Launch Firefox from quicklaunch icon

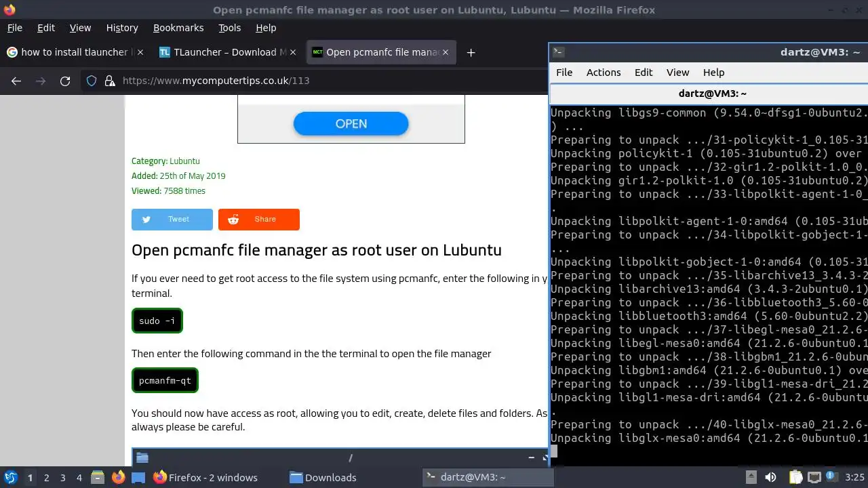coord(119,477)
